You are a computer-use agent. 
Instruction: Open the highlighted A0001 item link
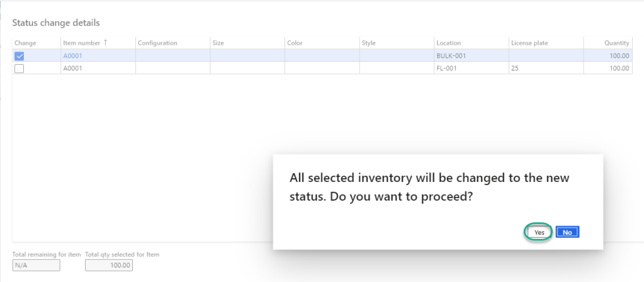(72, 56)
